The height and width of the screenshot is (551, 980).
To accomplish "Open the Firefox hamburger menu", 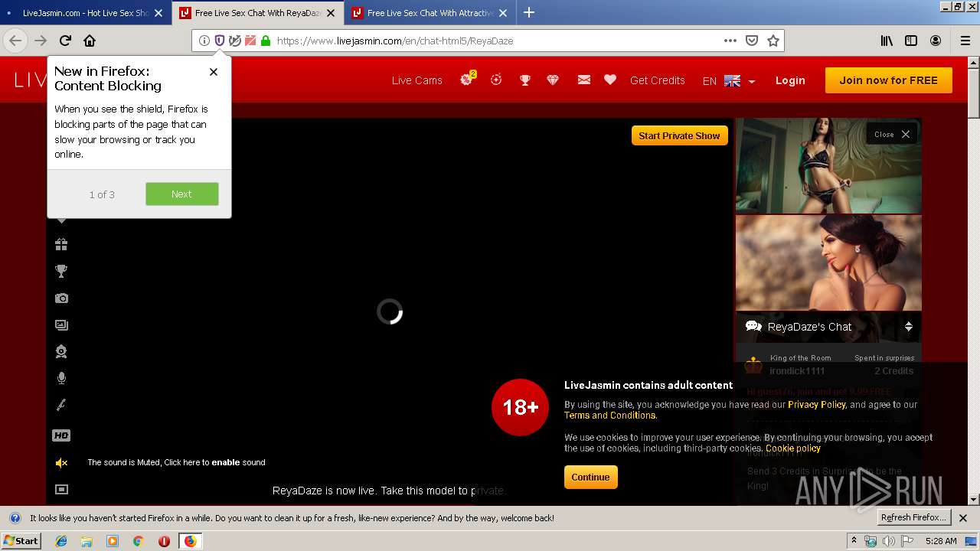I will pos(965,41).
